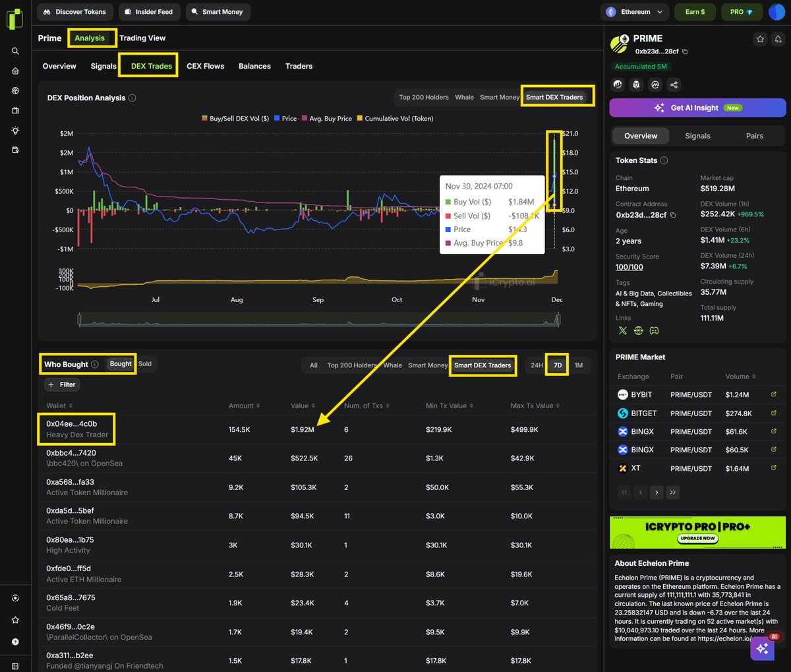Sort table by Max Tx Value

[x=535, y=406]
